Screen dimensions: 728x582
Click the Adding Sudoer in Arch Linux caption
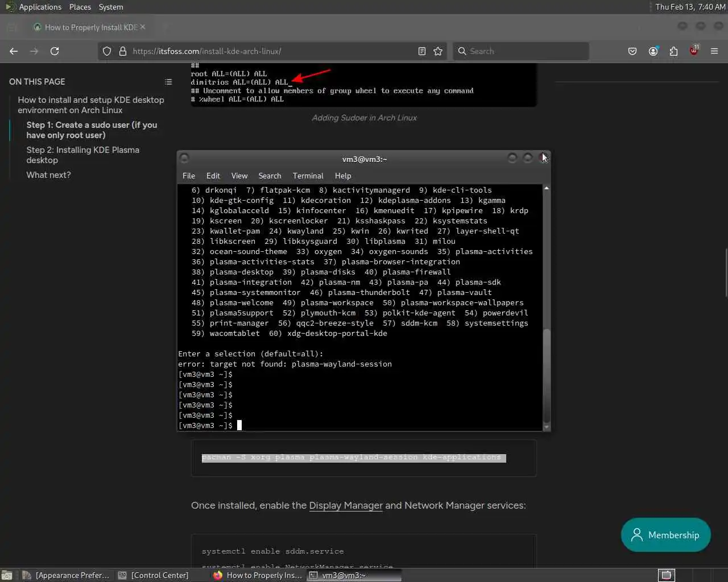364,118
